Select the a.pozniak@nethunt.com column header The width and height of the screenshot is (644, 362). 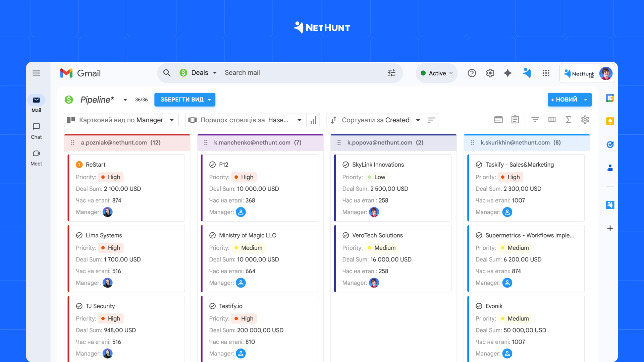[127, 142]
